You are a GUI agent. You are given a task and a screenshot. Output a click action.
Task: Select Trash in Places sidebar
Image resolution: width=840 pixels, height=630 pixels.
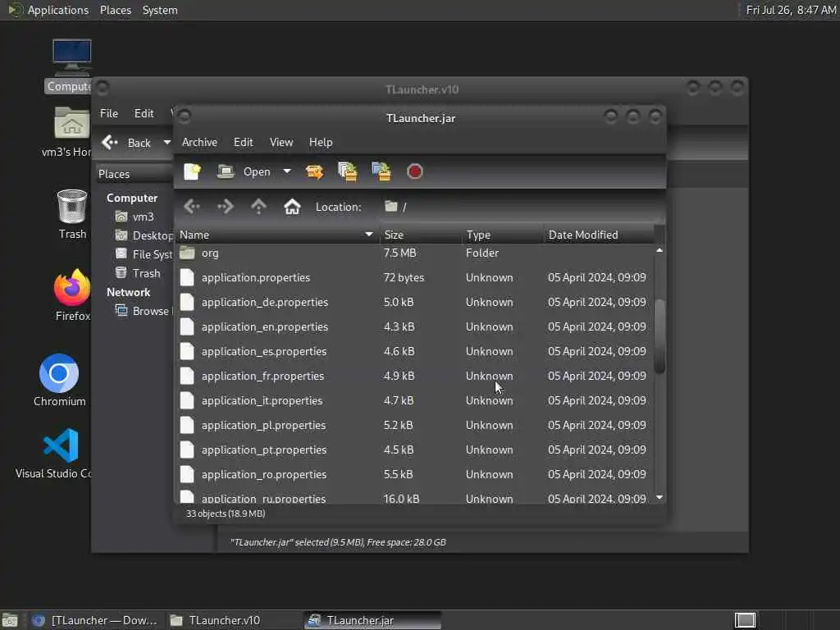click(138, 273)
